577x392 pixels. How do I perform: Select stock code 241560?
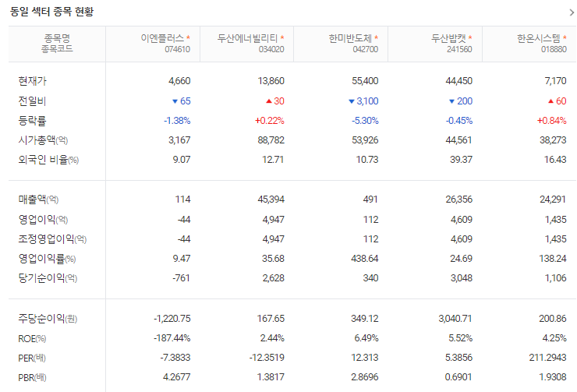[459, 49]
